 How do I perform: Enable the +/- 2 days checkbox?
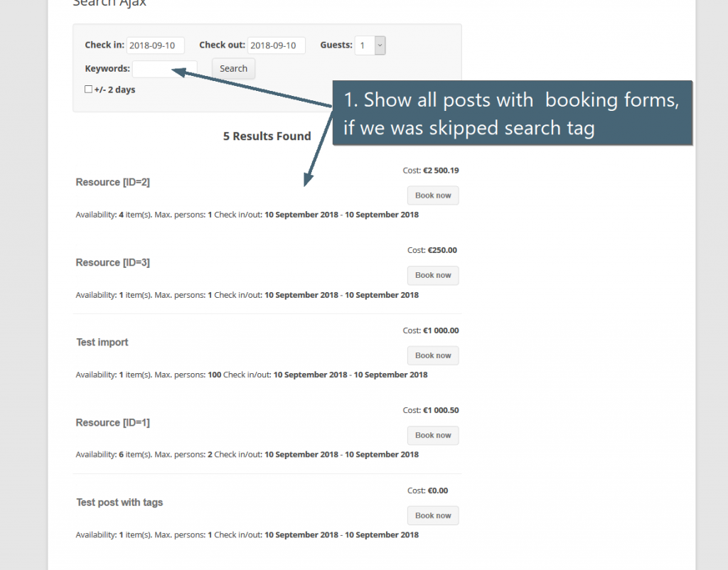pos(88,89)
